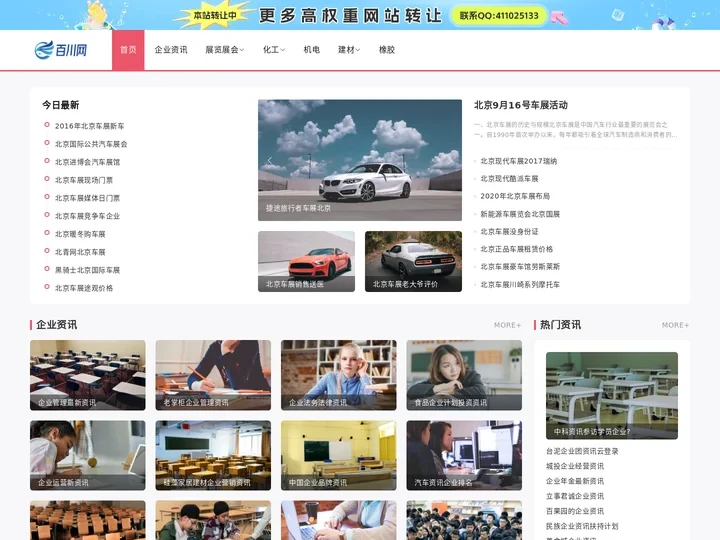Open the 企业运营新资讯 card
Image resolution: width=720 pixels, height=540 pixels.
[88, 456]
